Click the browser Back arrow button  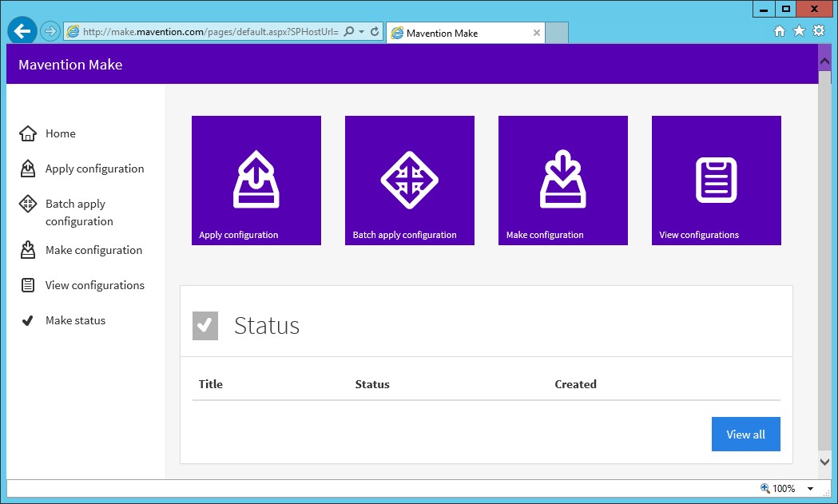click(22, 31)
